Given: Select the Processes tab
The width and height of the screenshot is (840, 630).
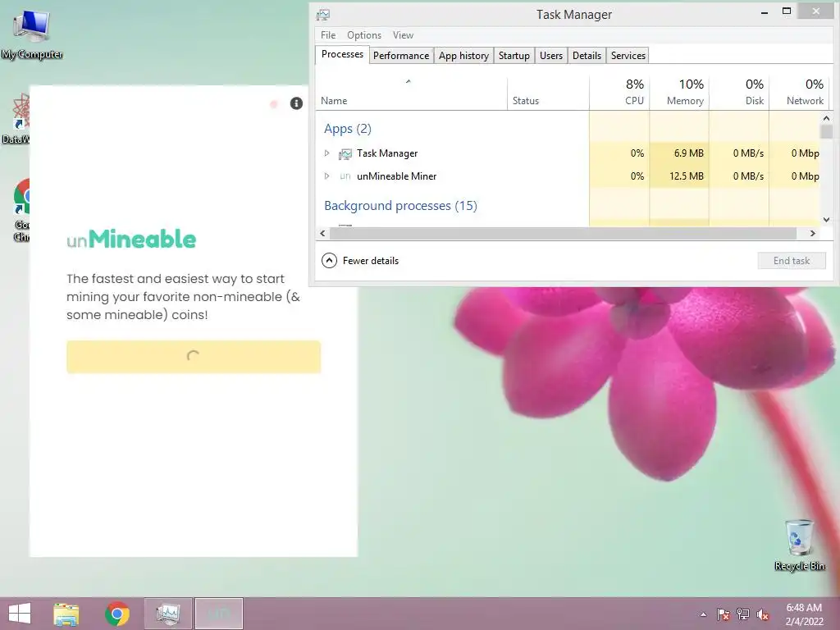Looking at the screenshot, I should point(342,55).
